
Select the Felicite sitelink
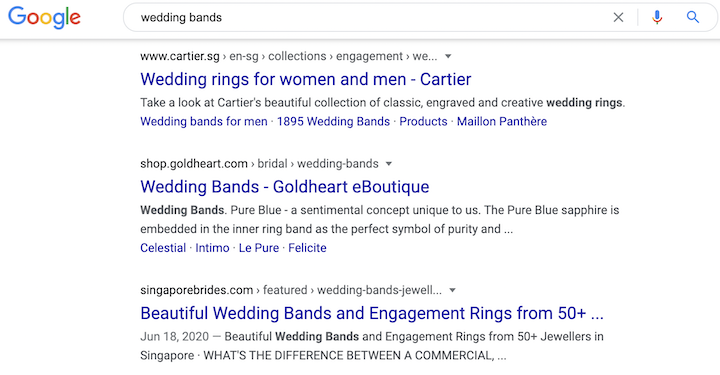(307, 248)
